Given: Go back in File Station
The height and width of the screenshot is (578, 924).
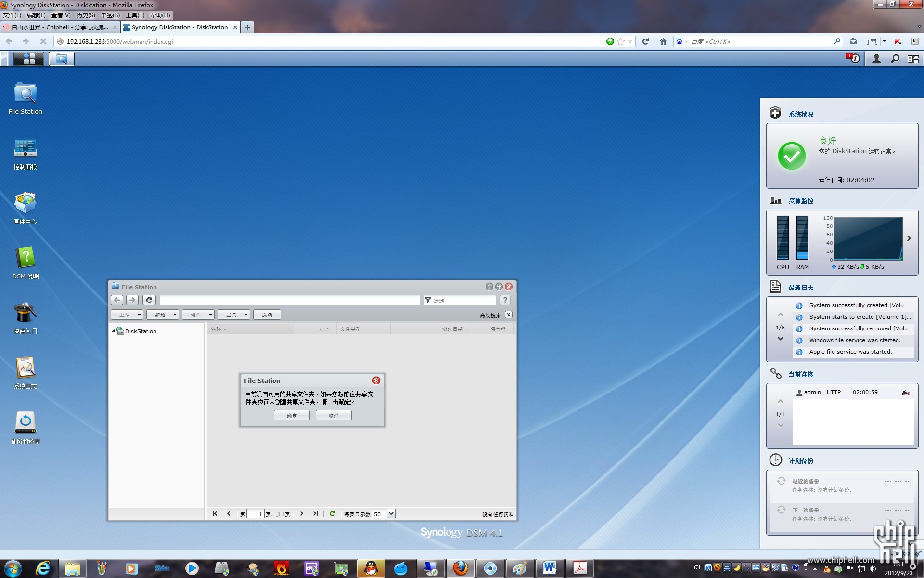Looking at the screenshot, I should pyautogui.click(x=117, y=300).
